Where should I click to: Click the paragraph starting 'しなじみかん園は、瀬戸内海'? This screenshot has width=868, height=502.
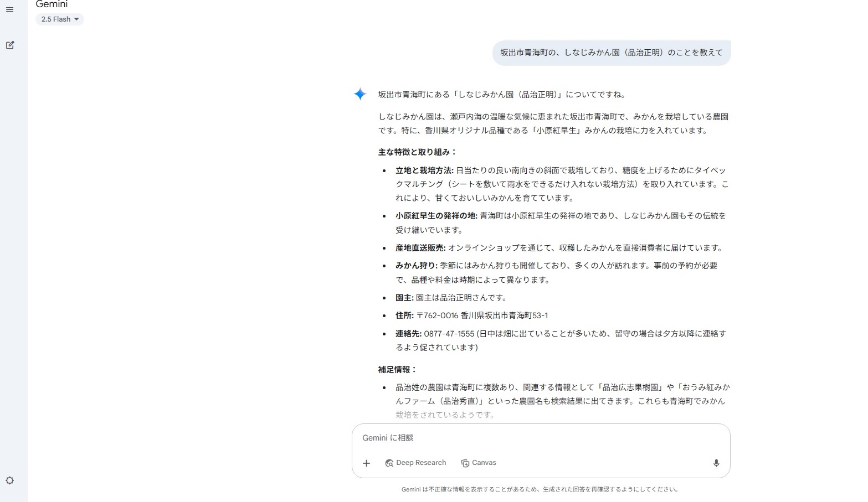(553, 123)
